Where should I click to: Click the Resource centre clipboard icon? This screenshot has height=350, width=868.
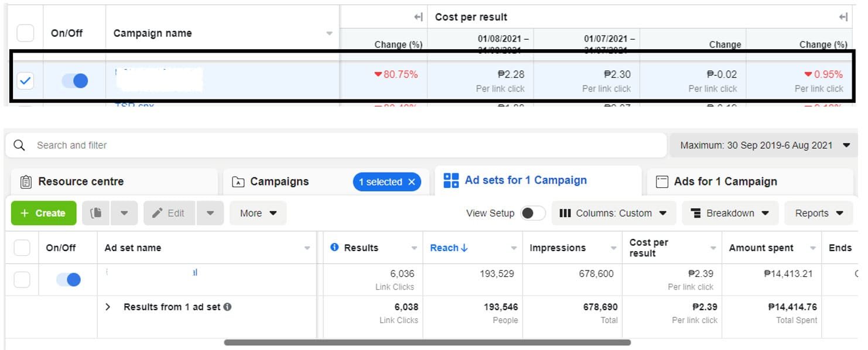(26, 182)
